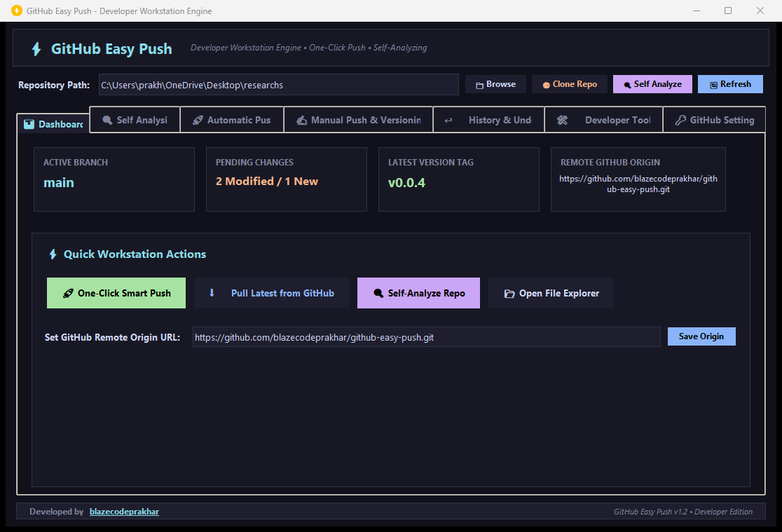782x532 pixels.
Task: Pull Latest from GitHub
Action: click(x=271, y=293)
